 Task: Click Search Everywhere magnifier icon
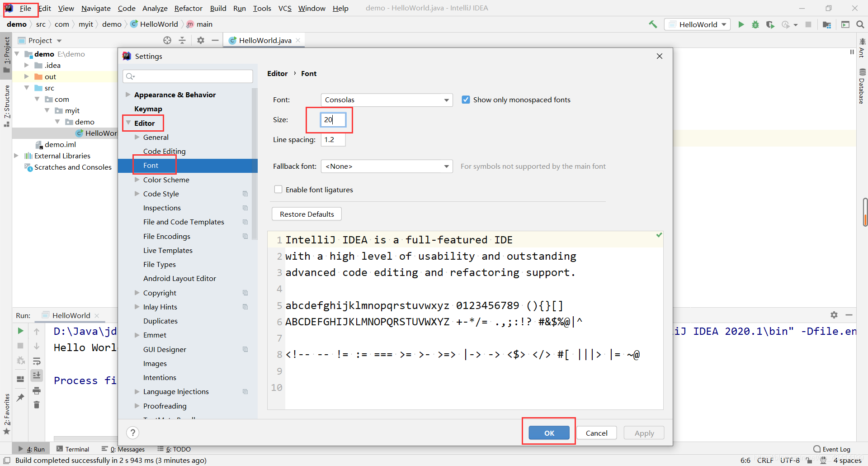[x=860, y=24]
